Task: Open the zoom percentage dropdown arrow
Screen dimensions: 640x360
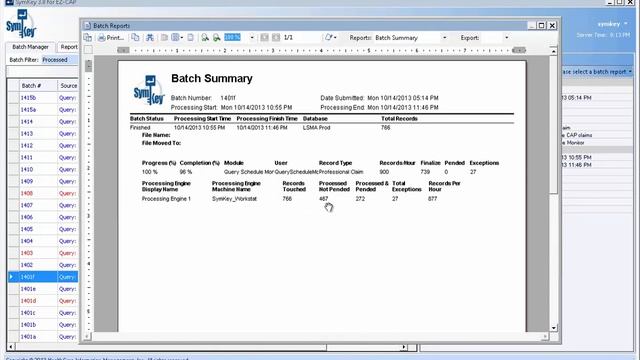Action: pyautogui.click(x=252, y=38)
